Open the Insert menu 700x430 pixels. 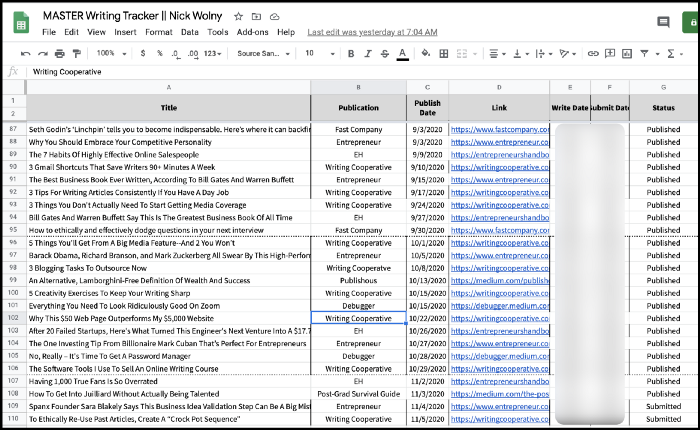point(125,32)
